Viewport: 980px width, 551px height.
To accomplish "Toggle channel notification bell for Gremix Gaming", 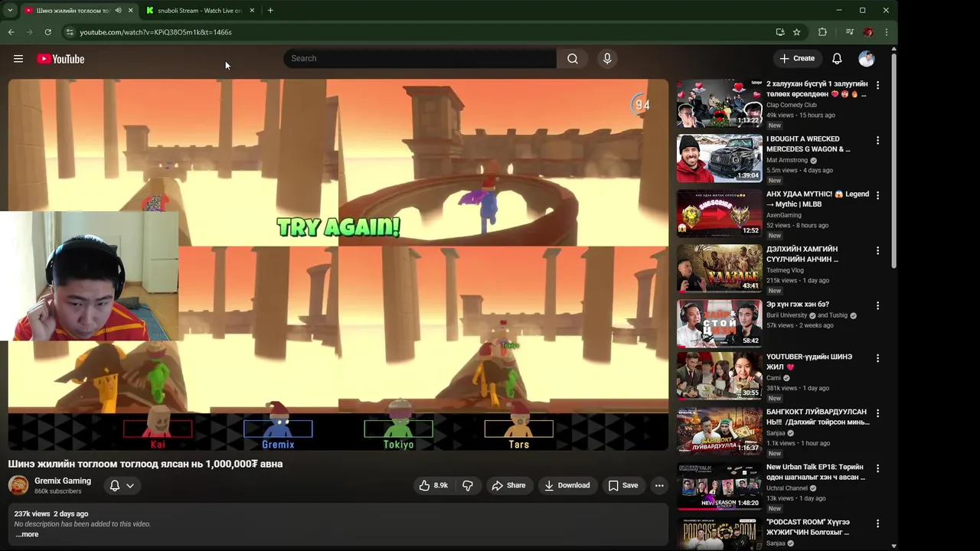I will pyautogui.click(x=115, y=485).
